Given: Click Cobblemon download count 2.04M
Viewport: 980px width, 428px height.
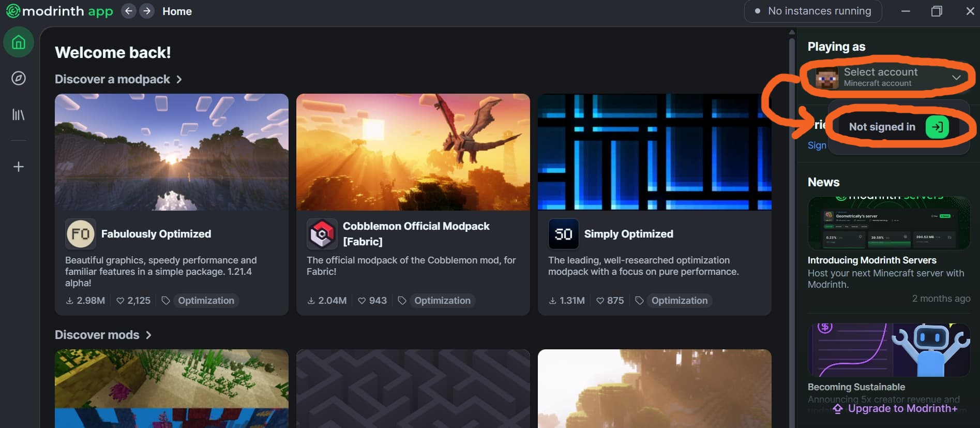Looking at the screenshot, I should 327,301.
